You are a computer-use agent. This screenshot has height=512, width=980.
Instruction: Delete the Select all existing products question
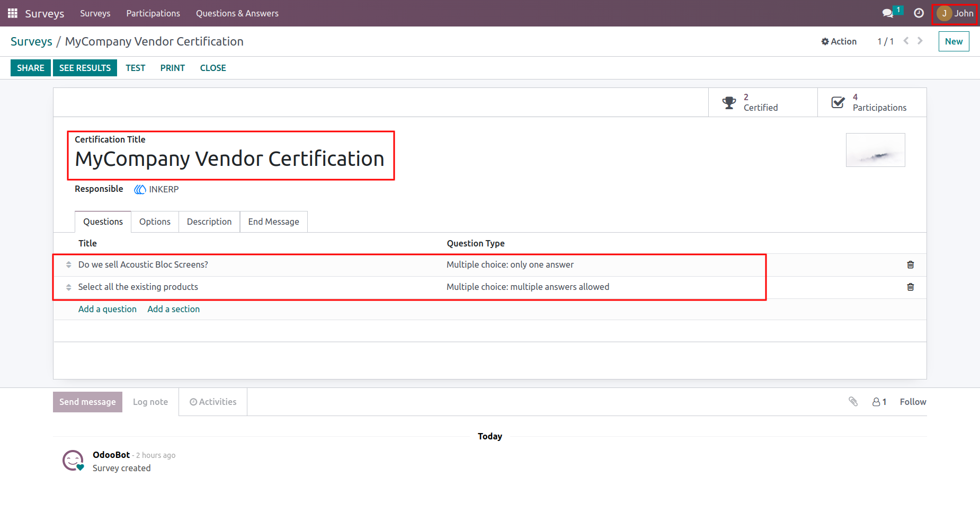click(911, 287)
